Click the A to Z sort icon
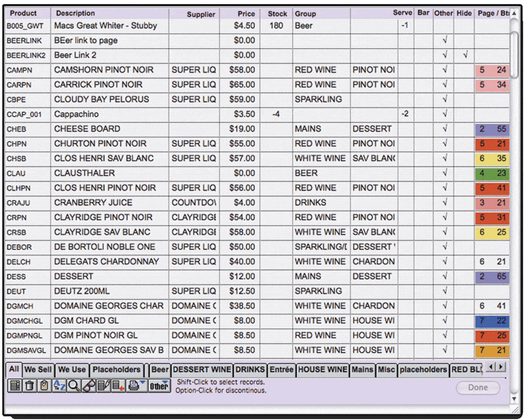Viewport: 524px width, 420px height. coord(59,385)
